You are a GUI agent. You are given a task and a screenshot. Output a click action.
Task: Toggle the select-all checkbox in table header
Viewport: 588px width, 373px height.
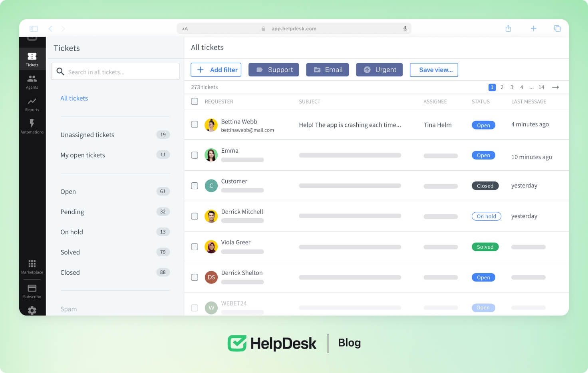[x=195, y=102]
